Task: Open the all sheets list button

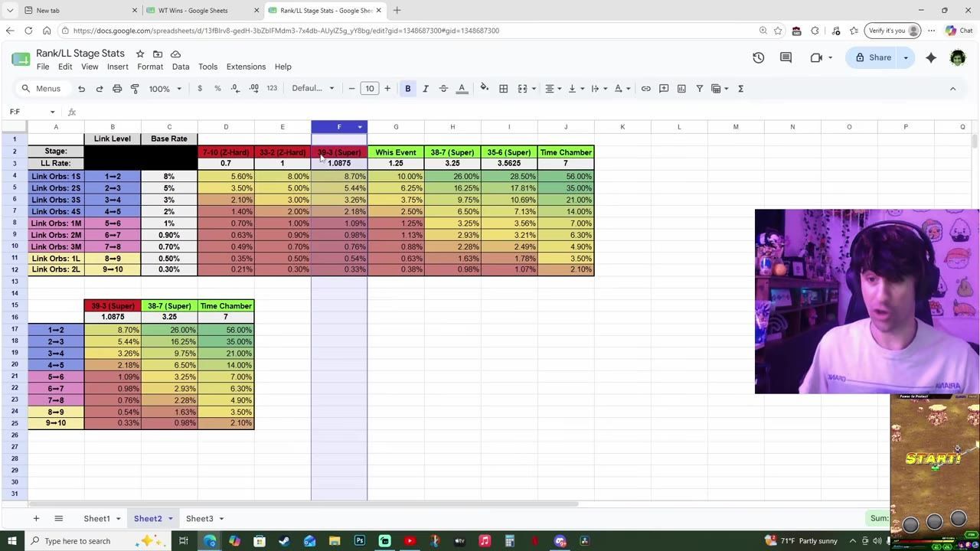Action: click(58, 519)
